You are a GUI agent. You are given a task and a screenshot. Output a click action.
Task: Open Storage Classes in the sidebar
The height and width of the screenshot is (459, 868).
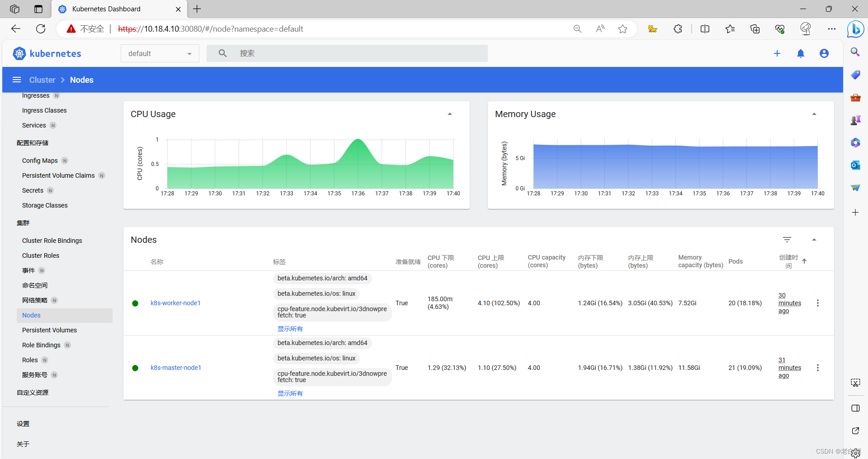pos(45,205)
